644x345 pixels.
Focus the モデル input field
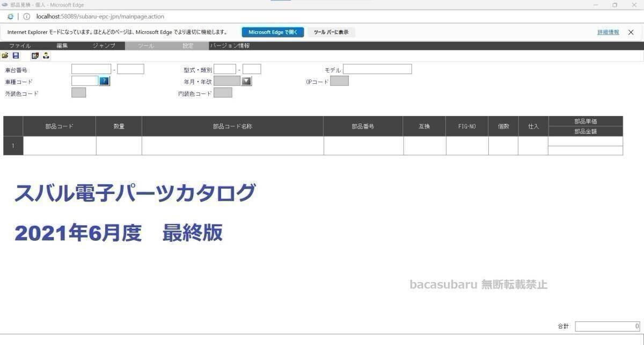[377, 69]
